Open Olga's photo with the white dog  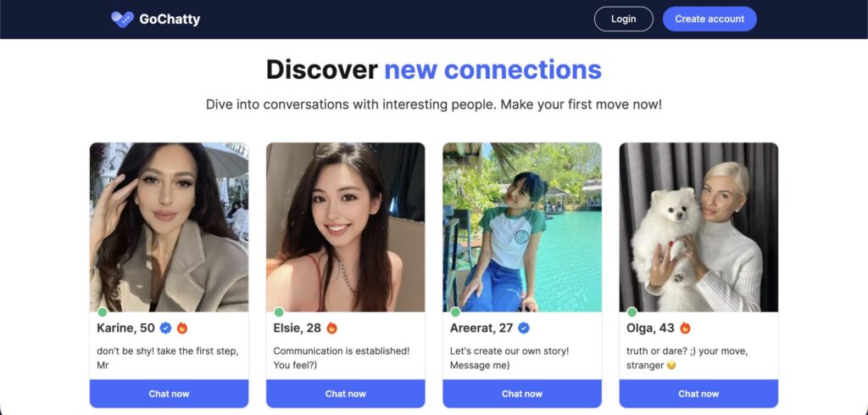698,227
